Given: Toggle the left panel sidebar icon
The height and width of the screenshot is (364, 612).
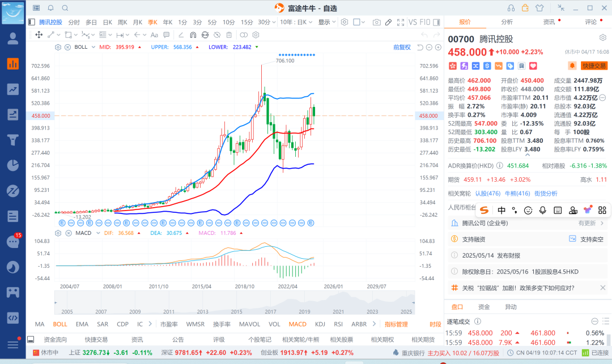Looking at the screenshot, I should [x=32, y=22].
